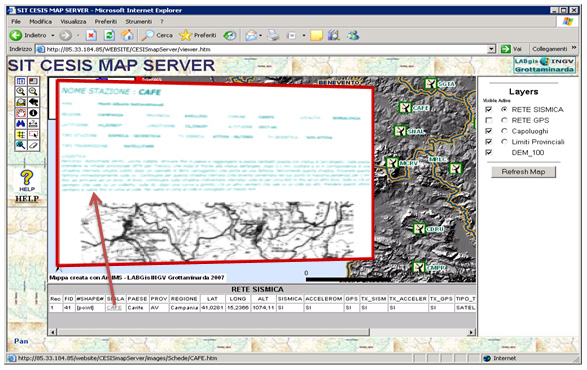
Task: Open the Strumenti menu
Action: coord(139,21)
